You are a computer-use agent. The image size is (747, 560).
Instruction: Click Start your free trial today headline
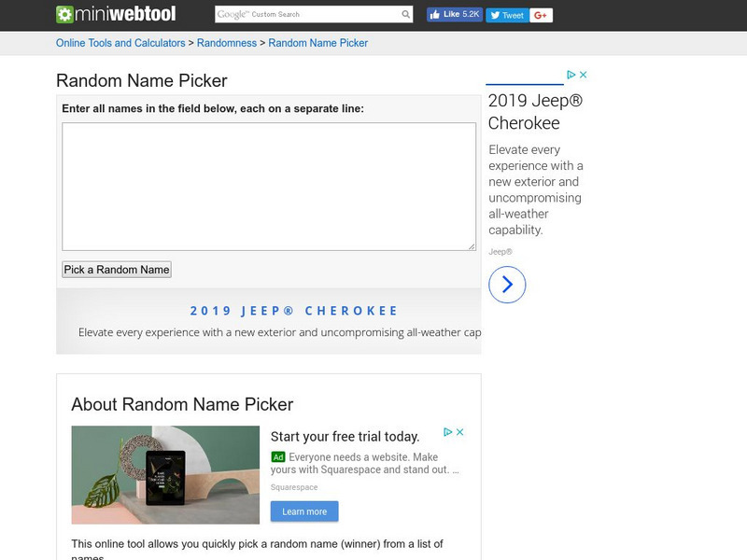[345, 437]
